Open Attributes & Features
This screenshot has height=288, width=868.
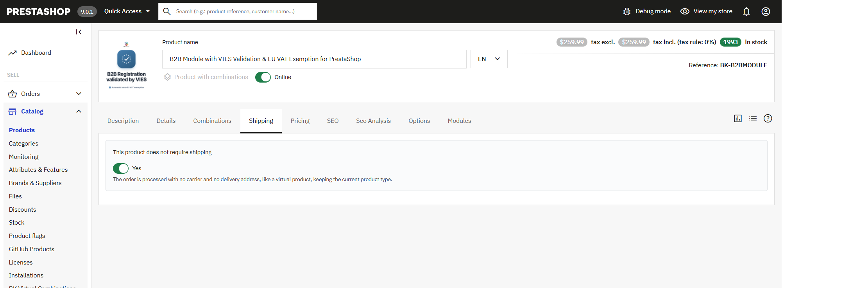pyautogui.click(x=38, y=170)
